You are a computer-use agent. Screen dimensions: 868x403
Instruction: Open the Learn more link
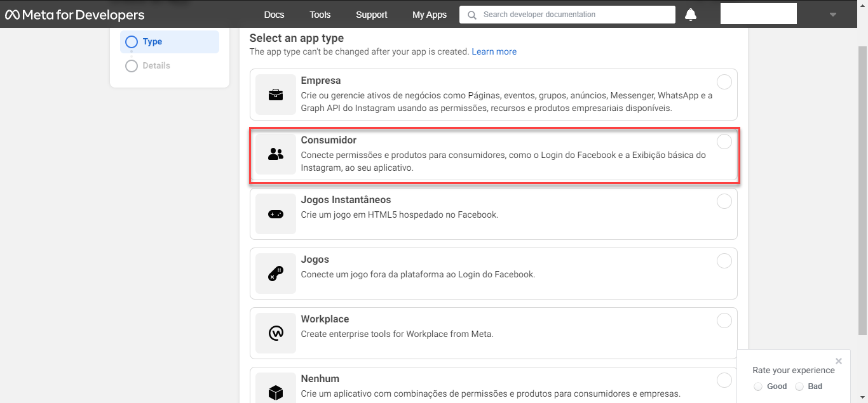click(x=494, y=52)
